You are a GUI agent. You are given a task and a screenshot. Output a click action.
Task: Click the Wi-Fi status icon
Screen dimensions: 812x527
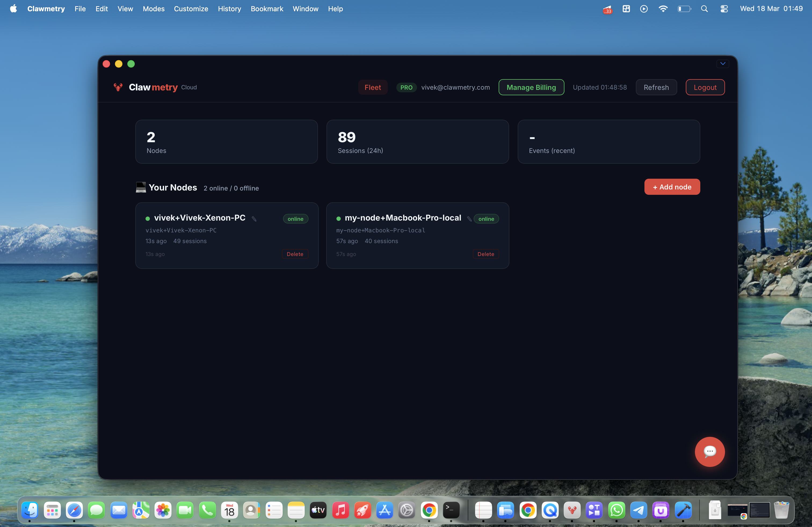[x=662, y=9]
